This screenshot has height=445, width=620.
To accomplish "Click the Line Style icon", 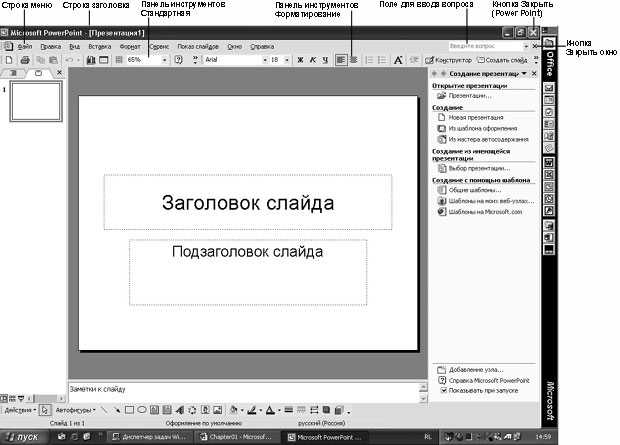I will [x=289, y=410].
